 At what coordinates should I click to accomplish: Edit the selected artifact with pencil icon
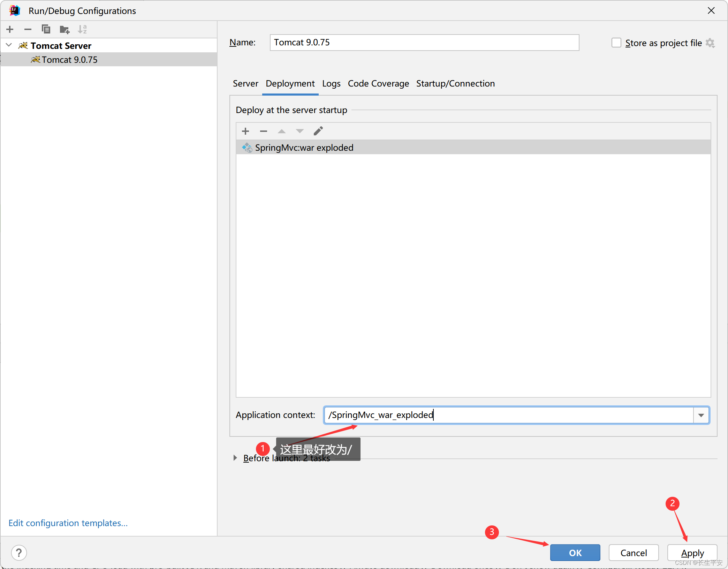318,131
